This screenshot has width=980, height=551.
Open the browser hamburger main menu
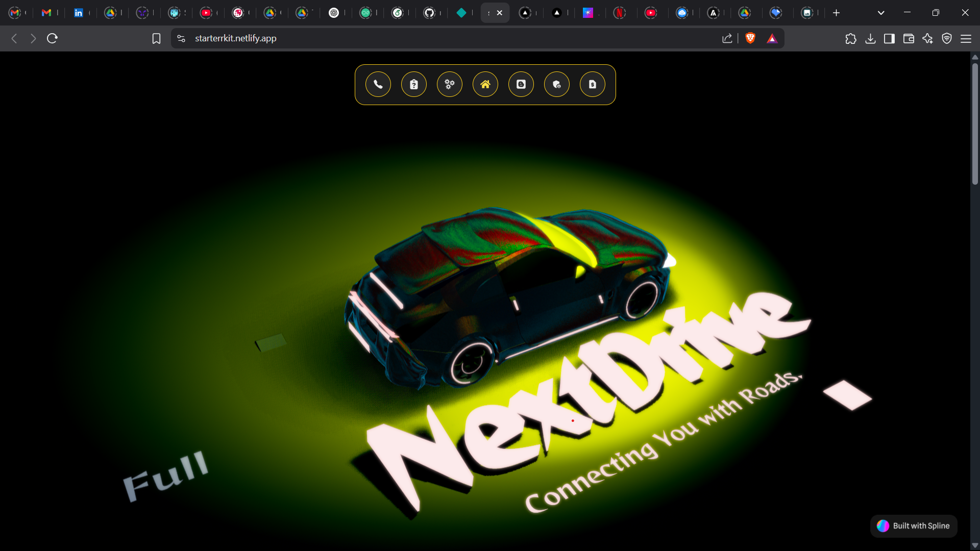(x=966, y=38)
